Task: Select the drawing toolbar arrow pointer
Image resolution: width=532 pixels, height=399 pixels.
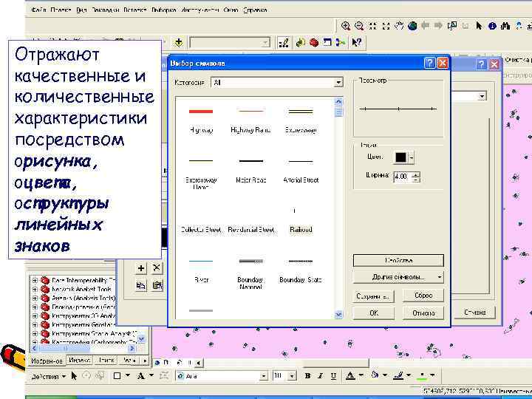Action: coord(74,375)
